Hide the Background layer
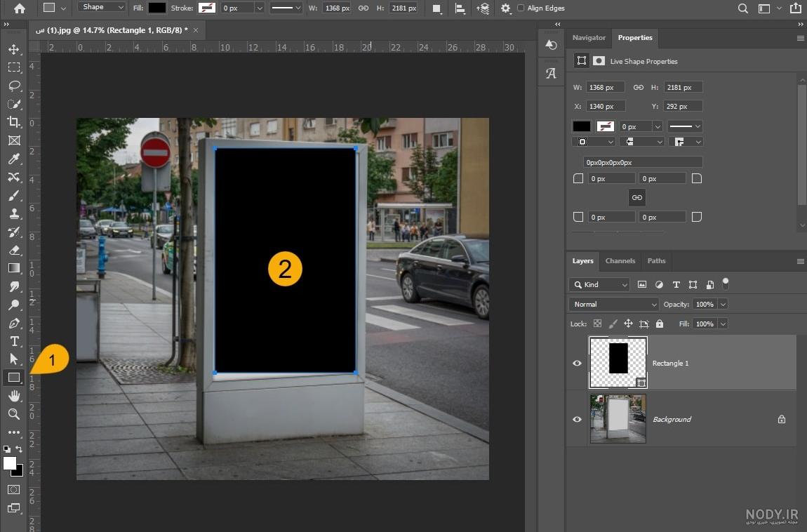807x532 pixels. tap(577, 419)
